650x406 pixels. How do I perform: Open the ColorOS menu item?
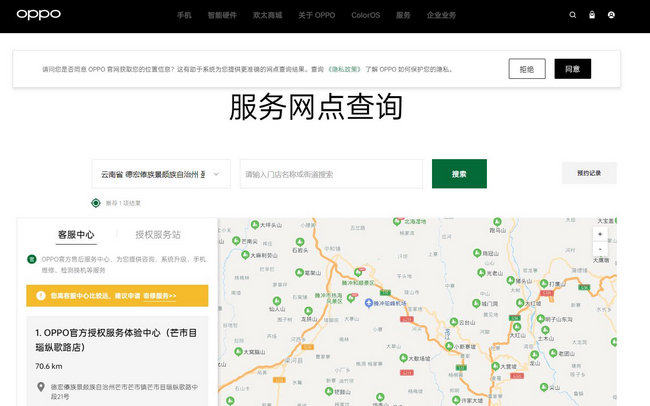pyautogui.click(x=366, y=15)
